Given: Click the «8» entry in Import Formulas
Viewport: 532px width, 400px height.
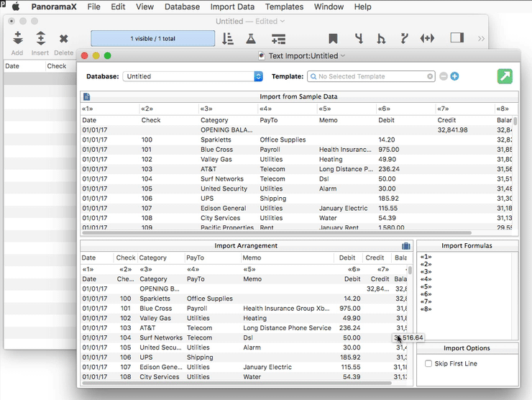Looking at the screenshot, I should pos(426,309).
